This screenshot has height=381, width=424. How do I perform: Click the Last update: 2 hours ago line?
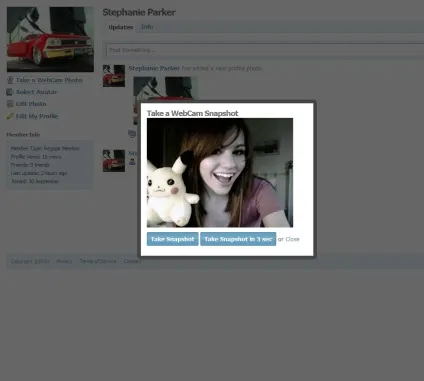[x=39, y=173]
